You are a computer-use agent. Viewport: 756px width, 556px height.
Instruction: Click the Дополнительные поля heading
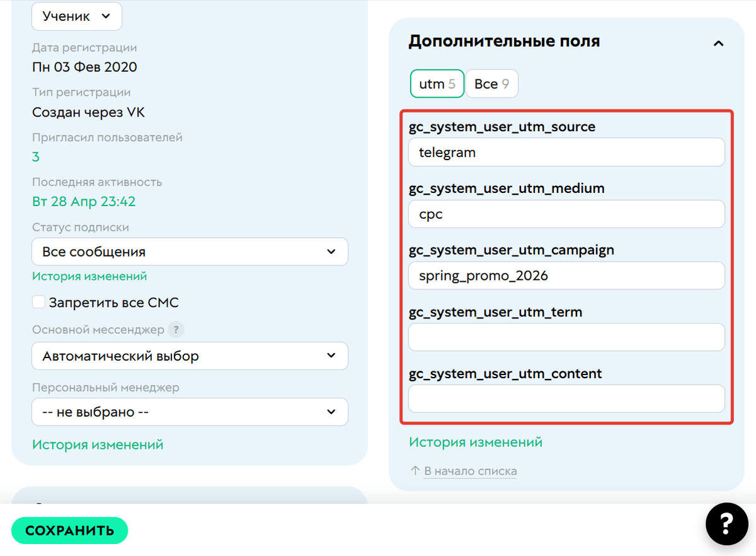point(504,42)
